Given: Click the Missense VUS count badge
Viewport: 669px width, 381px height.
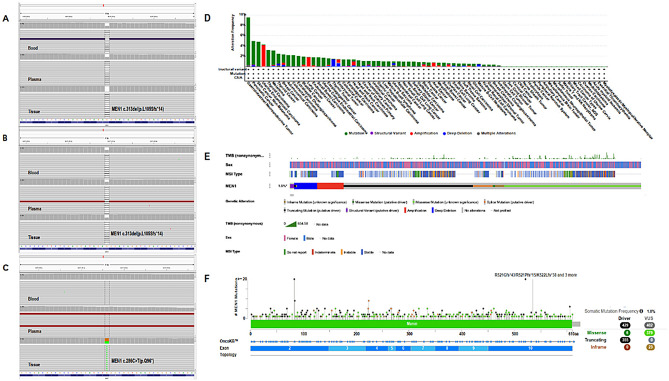Looking at the screenshot, I should (650, 333).
